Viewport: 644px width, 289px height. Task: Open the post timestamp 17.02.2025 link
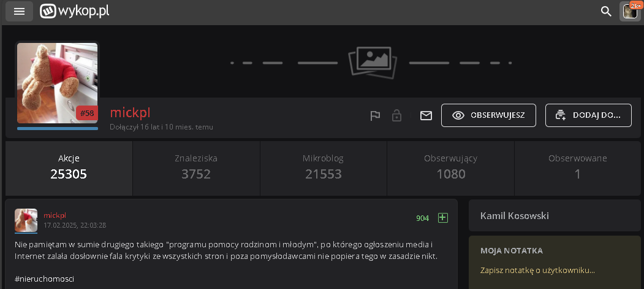(x=74, y=225)
